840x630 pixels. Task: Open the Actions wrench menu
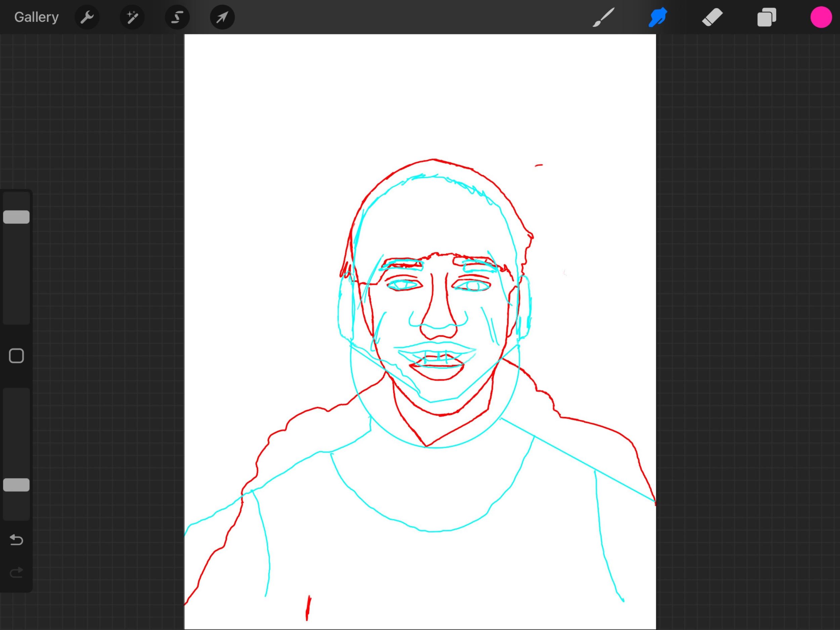[x=87, y=17]
